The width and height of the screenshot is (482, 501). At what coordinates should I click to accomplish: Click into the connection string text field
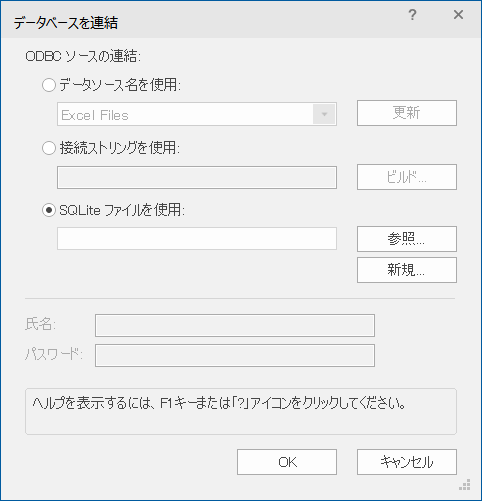pos(197,177)
